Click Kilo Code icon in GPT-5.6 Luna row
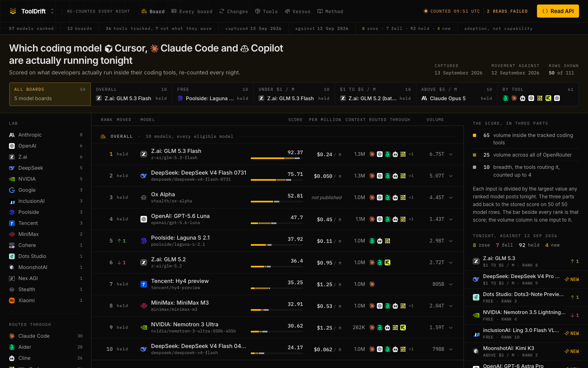The image size is (588, 368). tap(403, 219)
